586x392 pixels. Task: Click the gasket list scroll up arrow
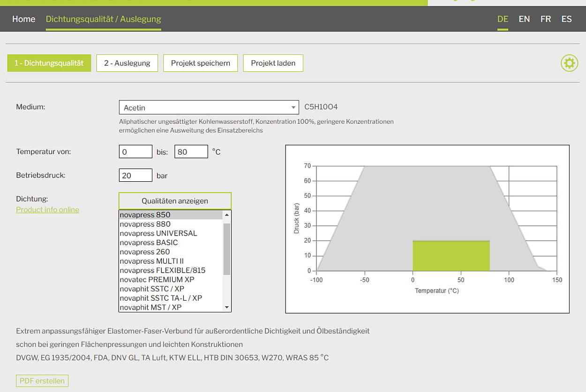[x=227, y=215]
